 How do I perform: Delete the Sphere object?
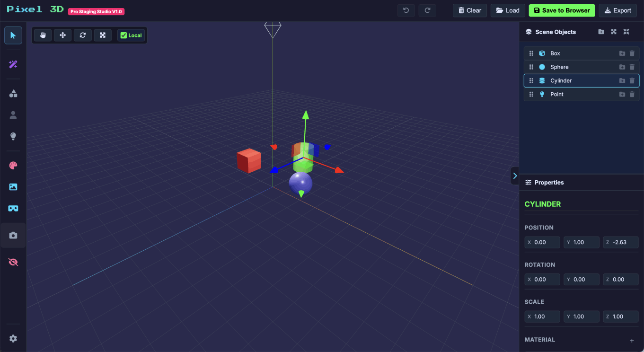(632, 67)
